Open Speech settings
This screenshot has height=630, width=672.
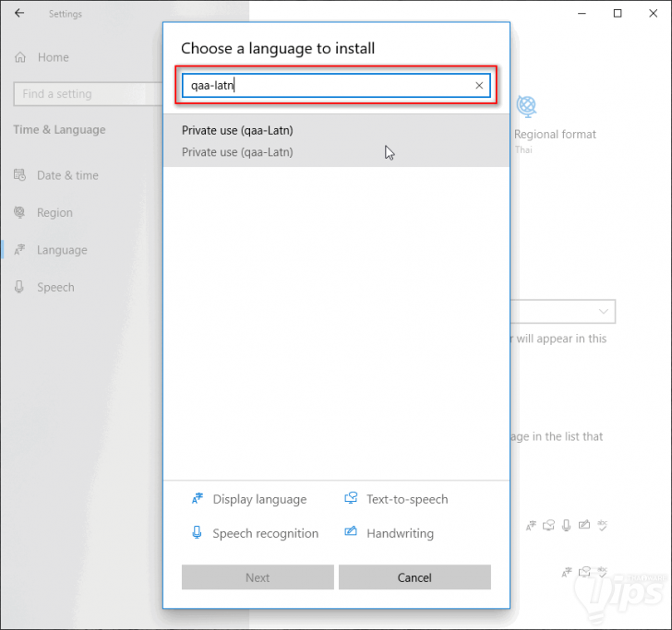coord(55,287)
